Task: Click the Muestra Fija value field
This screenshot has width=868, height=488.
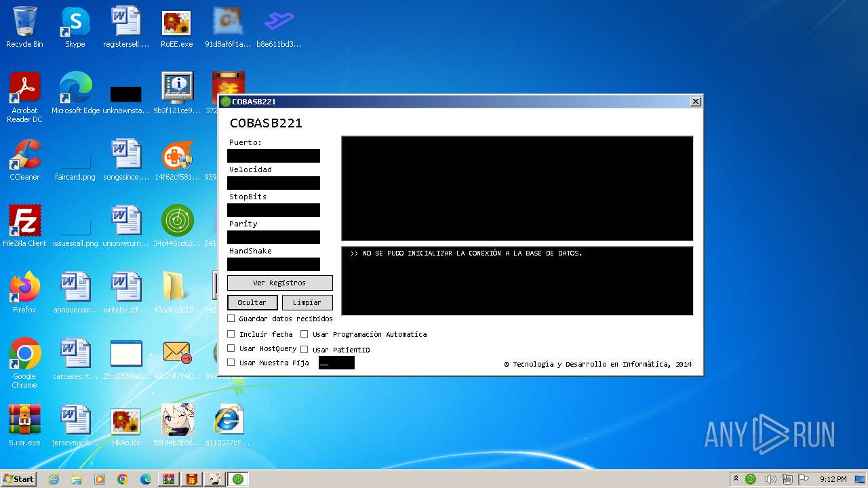Action: [x=336, y=363]
